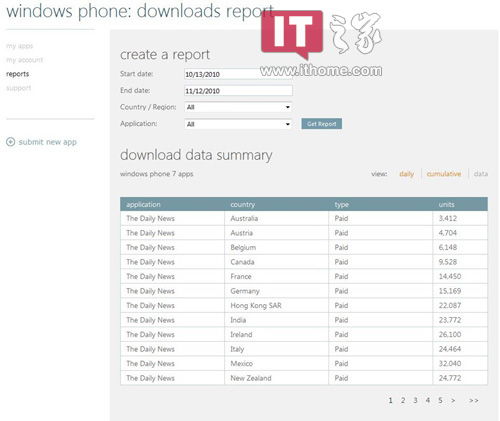The image size is (500, 421).
Task: Click Paid type in Canada row
Action: 341,262
